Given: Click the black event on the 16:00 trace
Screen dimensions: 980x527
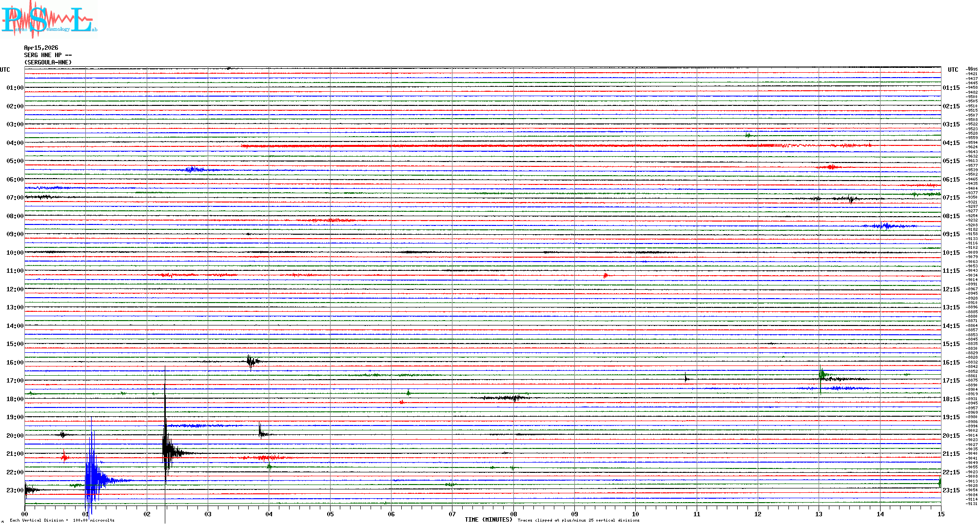Looking at the screenshot, I should [x=251, y=362].
